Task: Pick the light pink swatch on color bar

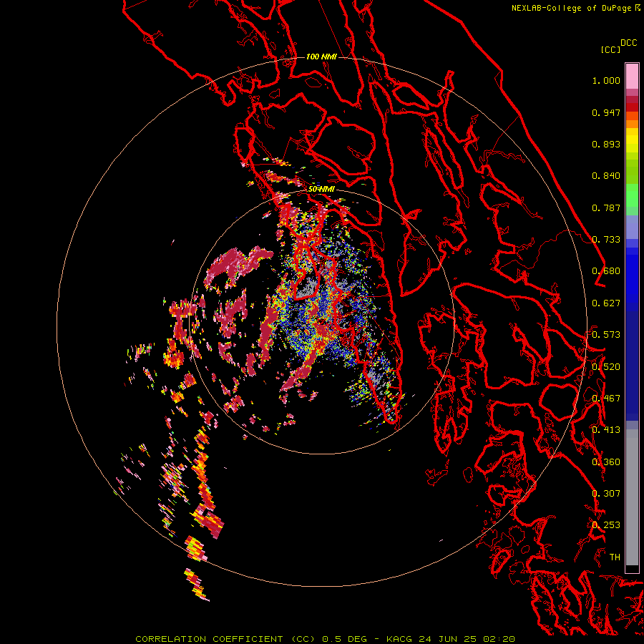Action: 632,76
